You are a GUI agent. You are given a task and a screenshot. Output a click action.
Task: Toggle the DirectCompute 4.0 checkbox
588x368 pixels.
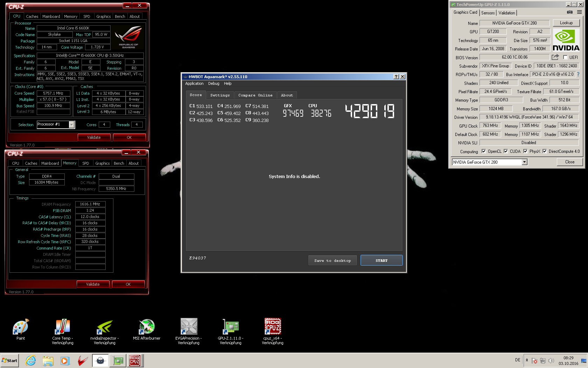point(545,151)
